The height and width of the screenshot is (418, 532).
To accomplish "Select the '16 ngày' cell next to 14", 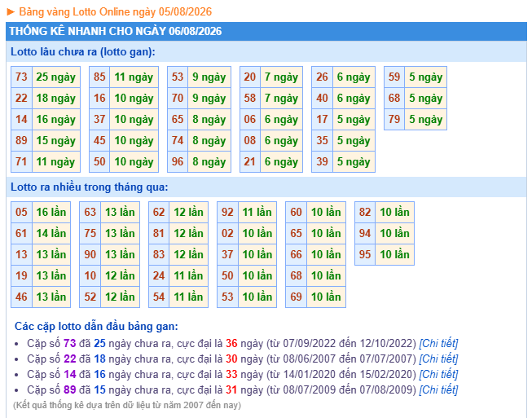I will [x=56, y=120].
